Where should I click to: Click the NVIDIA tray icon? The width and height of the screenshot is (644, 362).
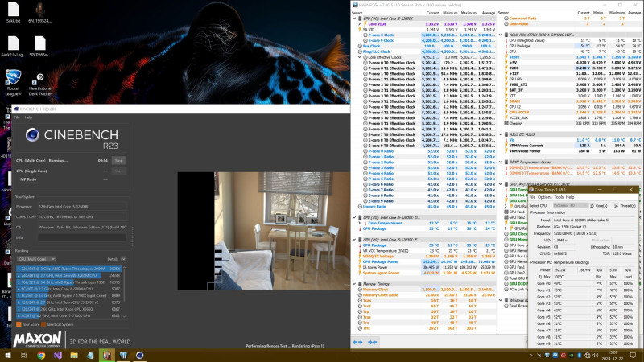(x=572, y=356)
